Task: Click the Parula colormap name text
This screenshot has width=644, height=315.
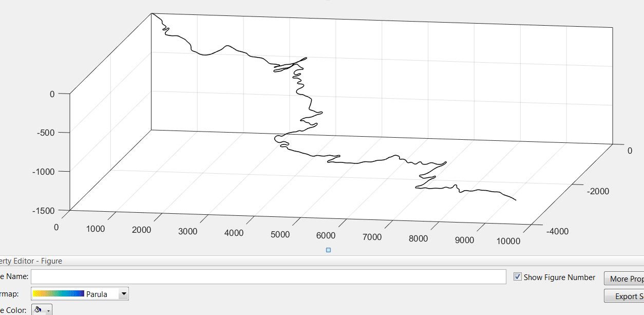Action: coord(97,294)
